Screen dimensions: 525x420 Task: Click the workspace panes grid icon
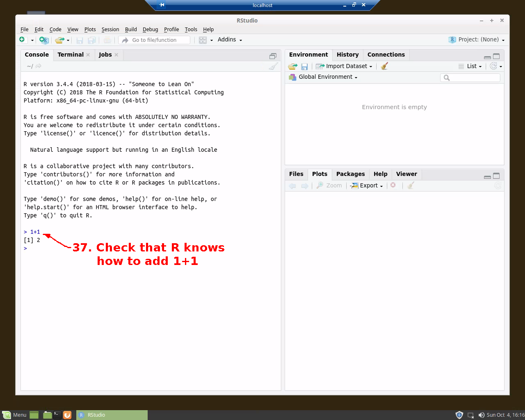[x=203, y=40]
